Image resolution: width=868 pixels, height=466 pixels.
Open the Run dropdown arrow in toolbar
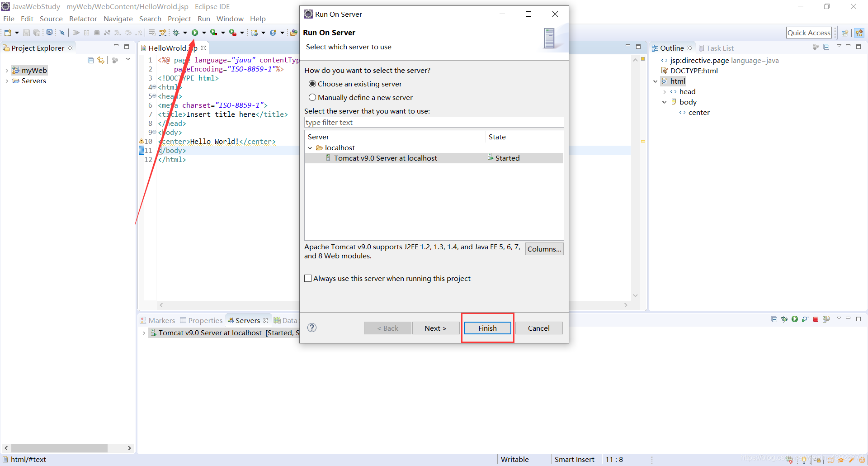coord(204,33)
